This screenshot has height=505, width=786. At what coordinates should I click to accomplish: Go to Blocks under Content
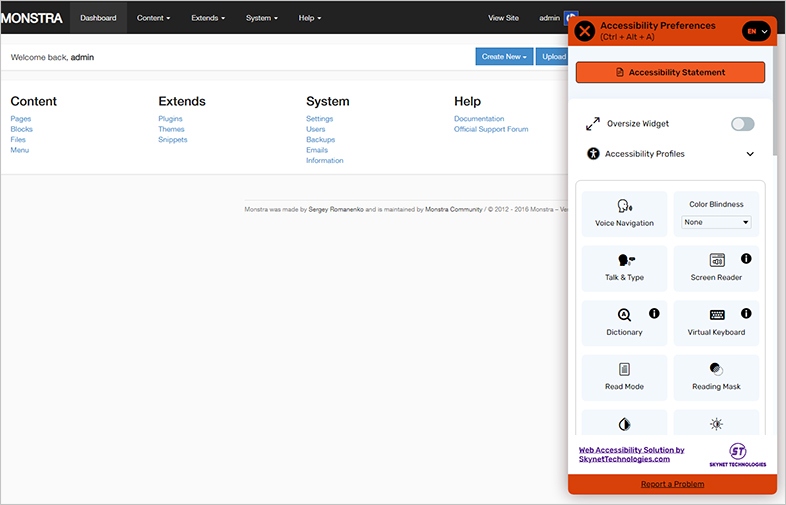click(x=22, y=129)
